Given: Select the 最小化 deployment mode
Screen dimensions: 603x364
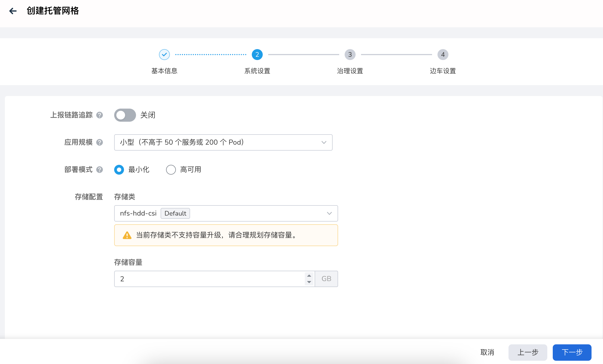Looking at the screenshot, I should (x=119, y=169).
